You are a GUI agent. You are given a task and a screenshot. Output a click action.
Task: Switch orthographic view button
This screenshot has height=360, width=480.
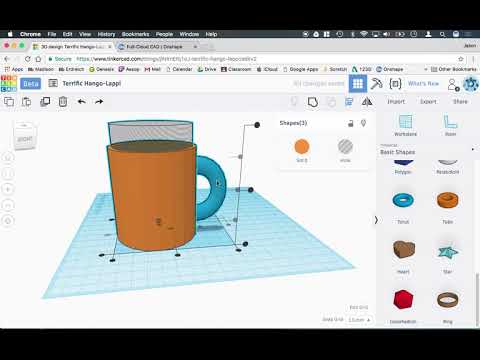point(8,221)
